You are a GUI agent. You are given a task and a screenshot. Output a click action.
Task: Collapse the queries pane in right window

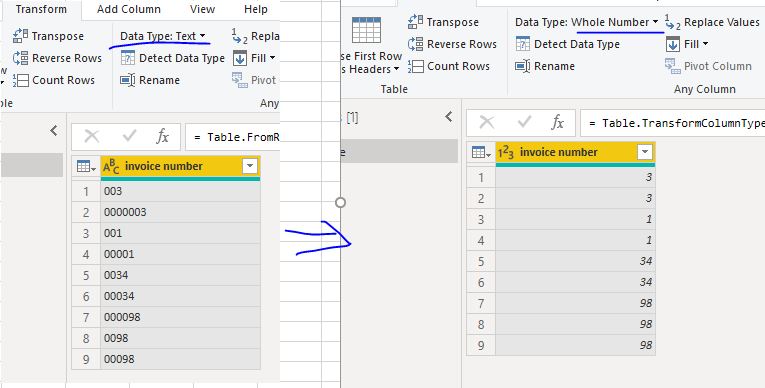click(449, 116)
